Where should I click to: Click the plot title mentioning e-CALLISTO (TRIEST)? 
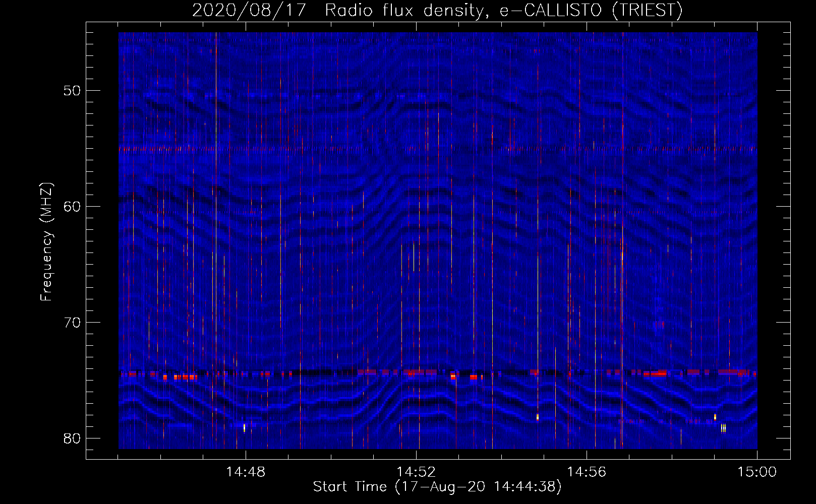click(437, 11)
